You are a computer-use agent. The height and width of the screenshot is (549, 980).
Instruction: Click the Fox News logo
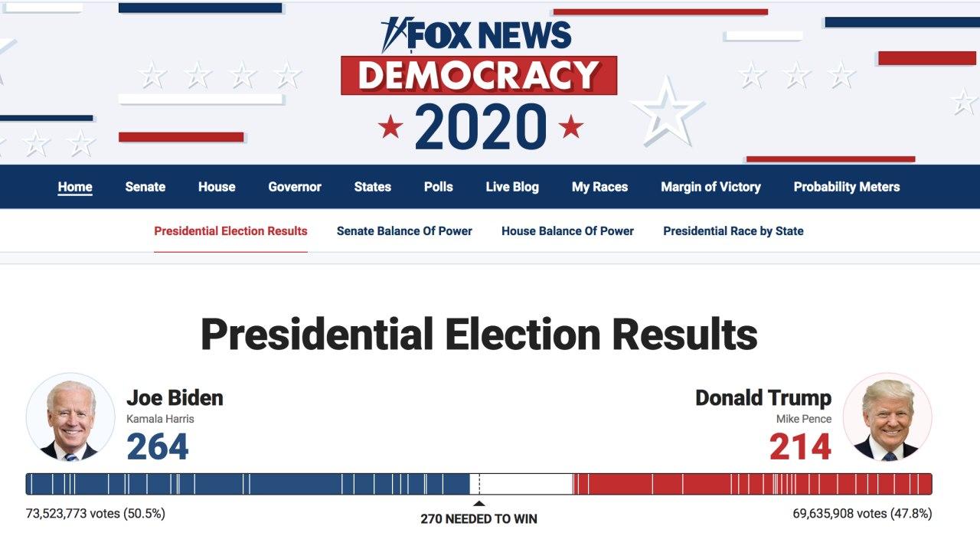(476, 35)
